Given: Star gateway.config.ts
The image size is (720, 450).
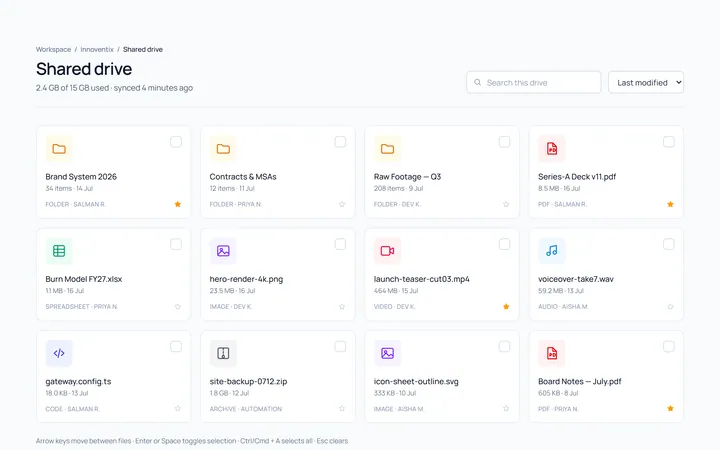Looking at the screenshot, I should [178, 408].
